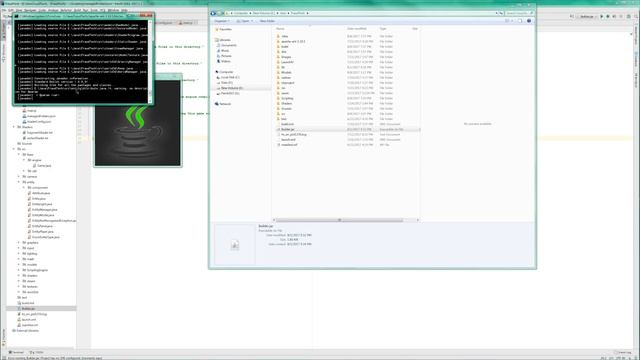The width and height of the screenshot is (640, 360).
Task: Click the Open button in Explorer toolbar
Action: (245, 21)
